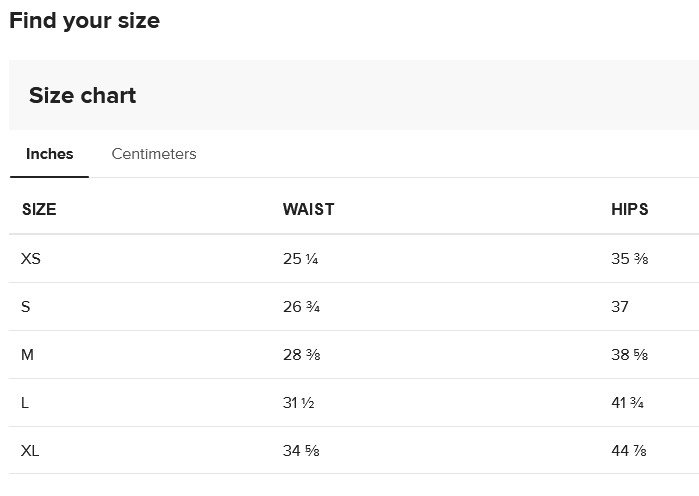The height and width of the screenshot is (496, 699).
Task: Select the Inches tab
Action: [49, 154]
